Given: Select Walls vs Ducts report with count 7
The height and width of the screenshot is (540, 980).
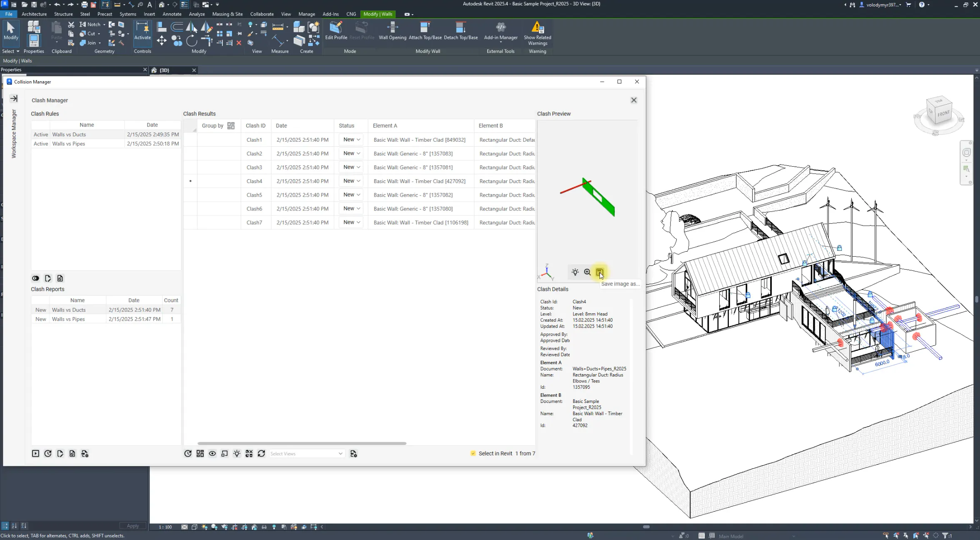Looking at the screenshot, I should tap(106, 310).
